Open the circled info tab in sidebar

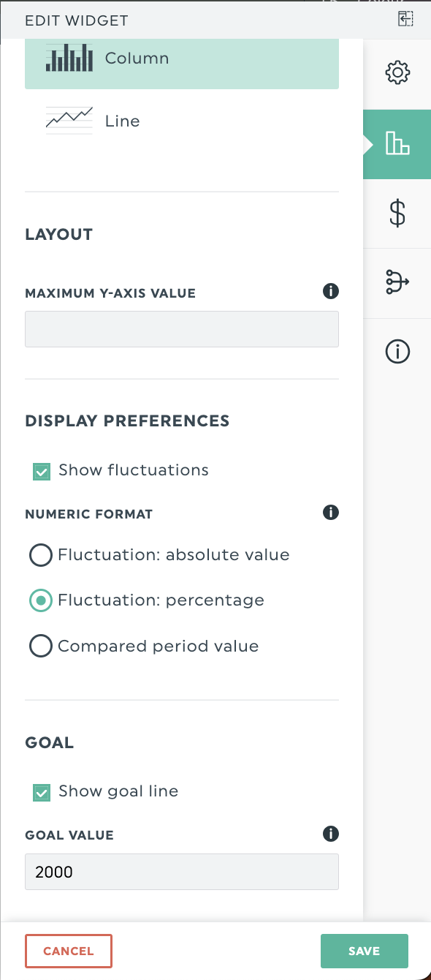pos(397,352)
